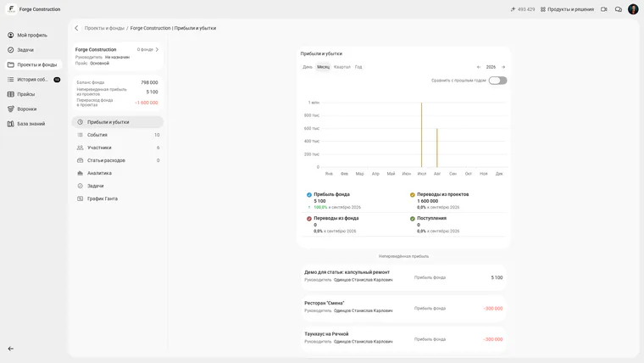Toggle Переводы из проектов yellow legend checkbox

tap(413, 195)
